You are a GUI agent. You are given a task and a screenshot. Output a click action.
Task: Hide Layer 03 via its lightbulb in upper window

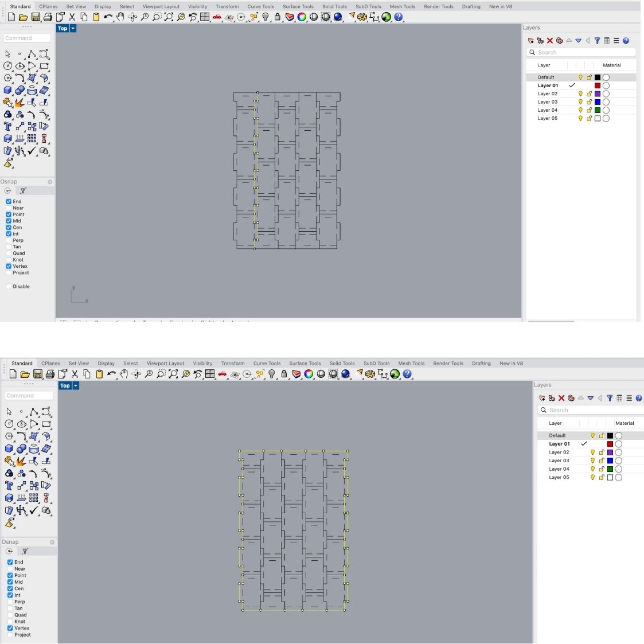[580, 102]
